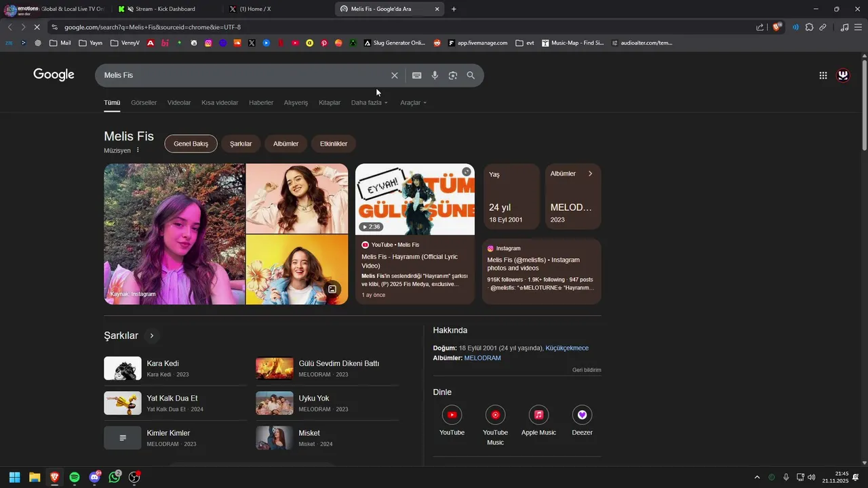The width and height of the screenshot is (868, 488).
Task: Select the Şarkılar chip
Action: tap(241, 144)
